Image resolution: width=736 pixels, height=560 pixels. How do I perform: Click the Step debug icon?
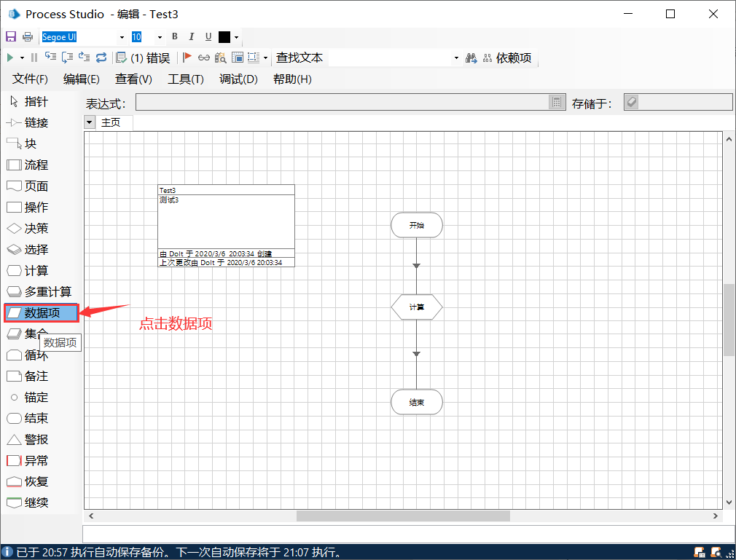(x=50, y=58)
